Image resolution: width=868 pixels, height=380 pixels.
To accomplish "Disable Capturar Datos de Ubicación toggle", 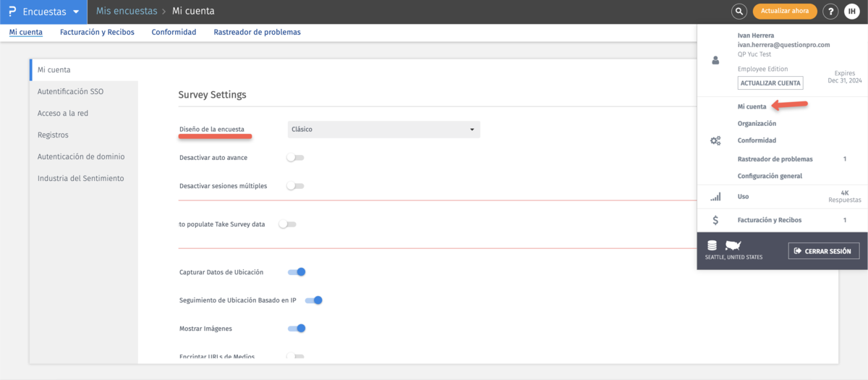I will [297, 272].
